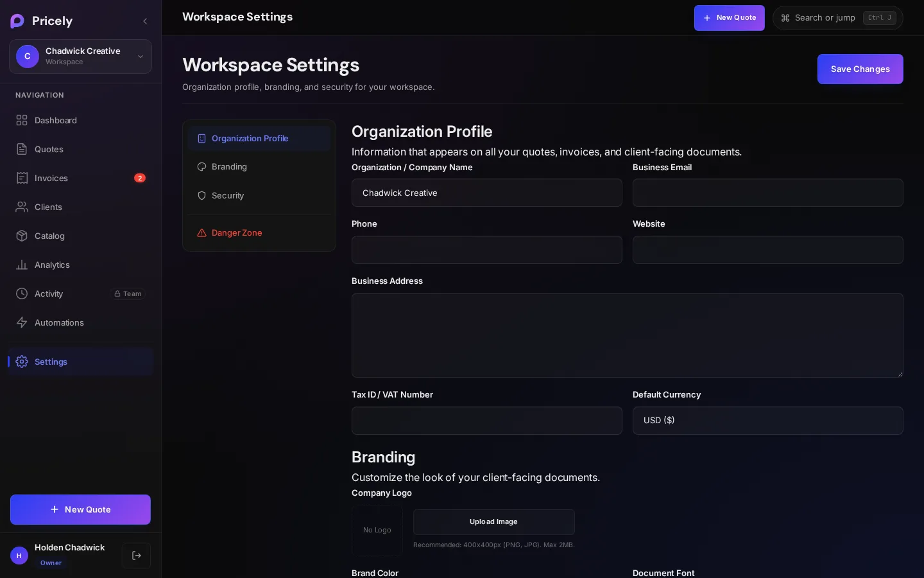
Task: Click the Business Email input field
Action: (x=767, y=193)
